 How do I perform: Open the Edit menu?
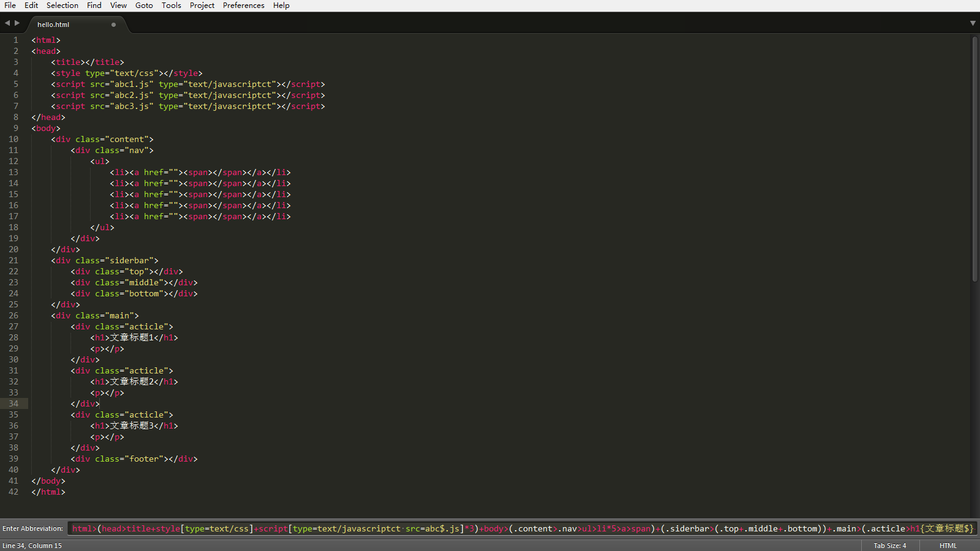pos(31,6)
